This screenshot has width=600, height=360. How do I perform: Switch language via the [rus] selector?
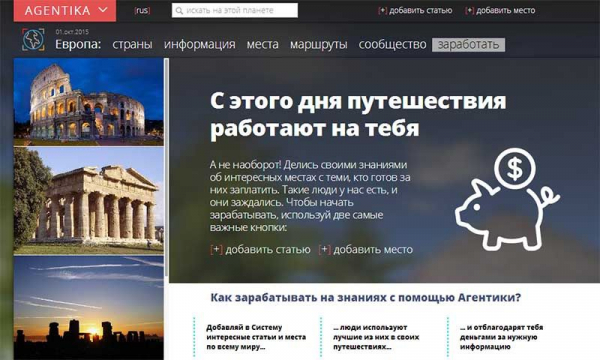click(142, 10)
